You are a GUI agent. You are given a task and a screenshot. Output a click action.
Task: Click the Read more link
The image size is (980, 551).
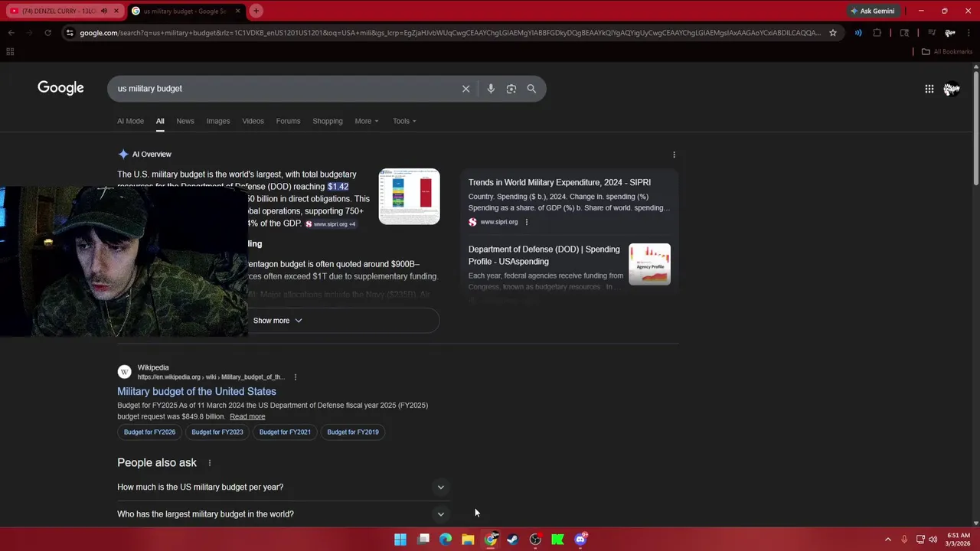tap(247, 416)
